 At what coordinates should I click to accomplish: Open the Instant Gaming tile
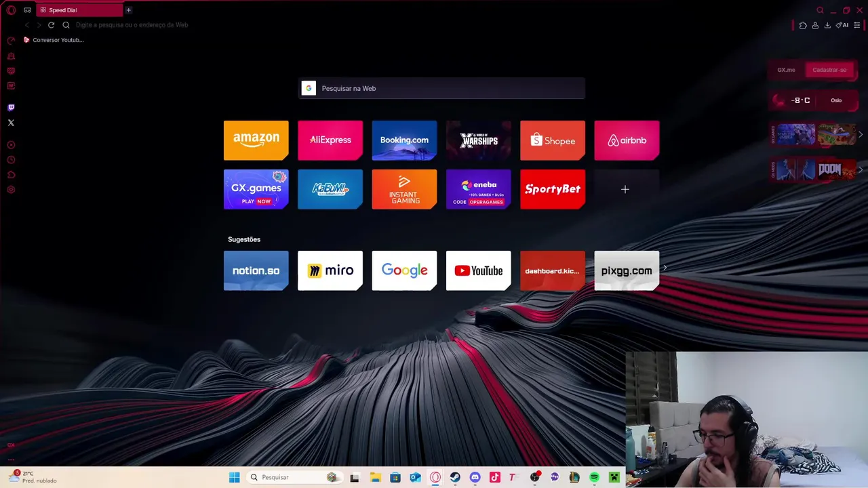pyautogui.click(x=404, y=189)
